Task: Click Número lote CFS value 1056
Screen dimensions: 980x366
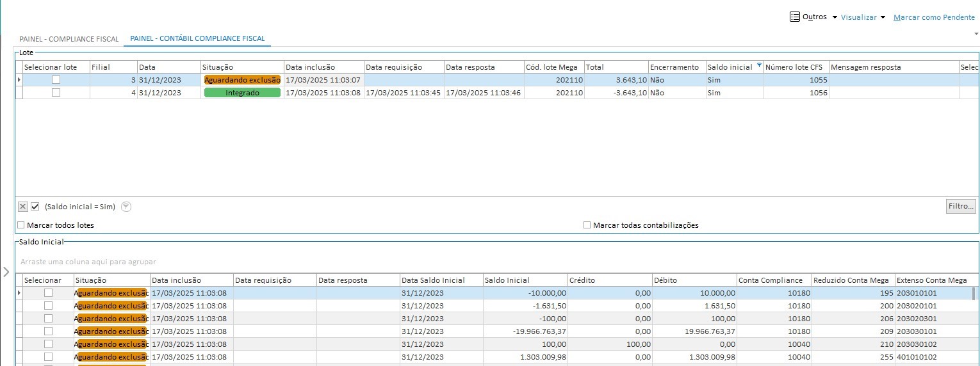Action: pos(796,93)
